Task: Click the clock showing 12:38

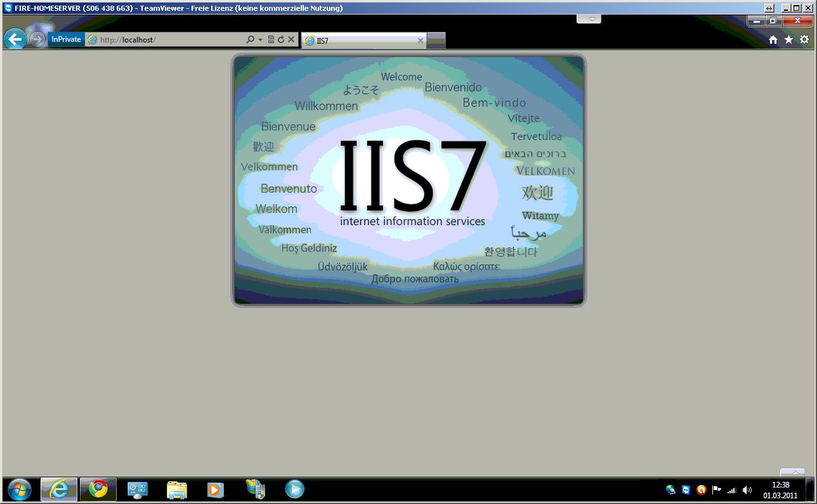Action: coord(780,490)
